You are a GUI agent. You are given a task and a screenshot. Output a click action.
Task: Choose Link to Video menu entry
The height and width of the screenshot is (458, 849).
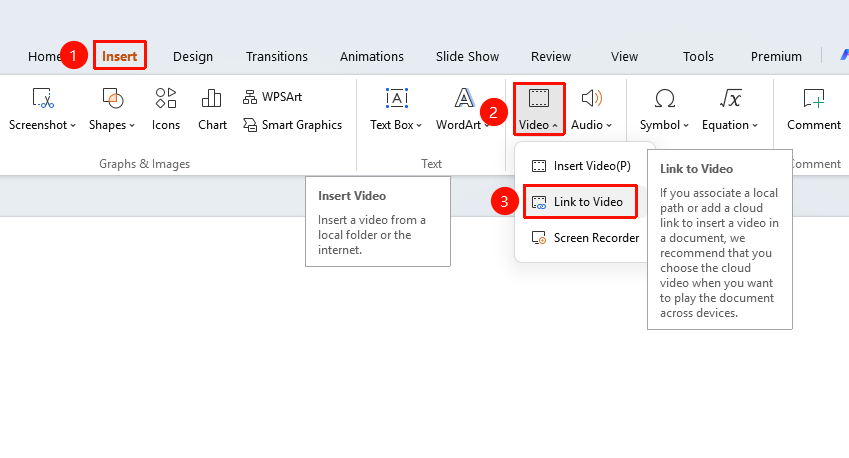pyautogui.click(x=580, y=202)
